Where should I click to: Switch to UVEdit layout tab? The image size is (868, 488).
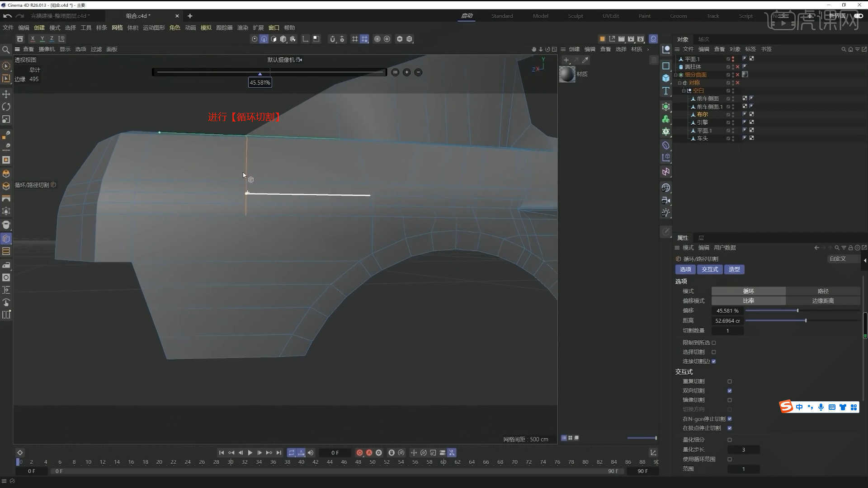(611, 16)
